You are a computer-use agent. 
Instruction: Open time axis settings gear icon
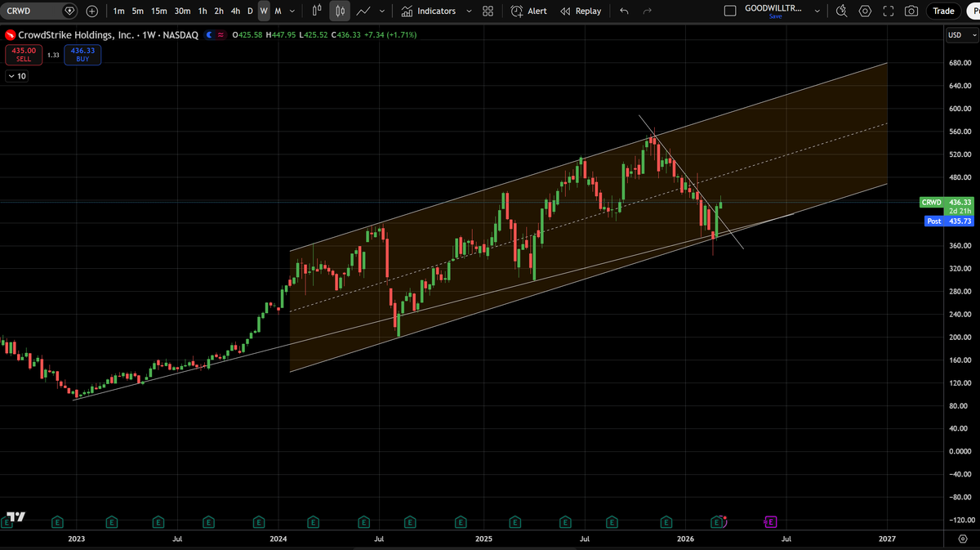point(961,539)
